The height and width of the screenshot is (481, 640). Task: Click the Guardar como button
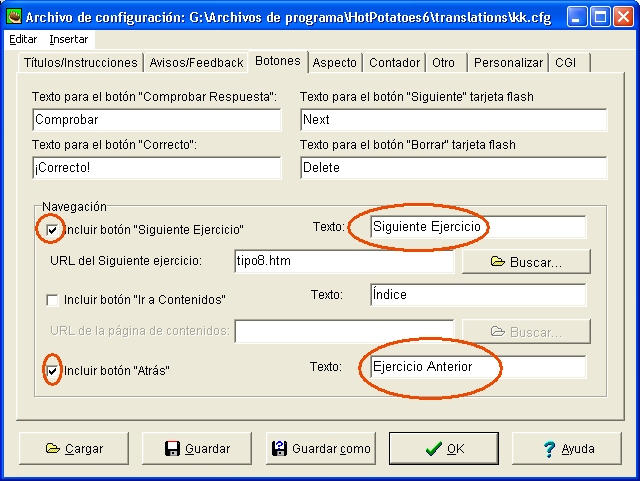point(319,449)
